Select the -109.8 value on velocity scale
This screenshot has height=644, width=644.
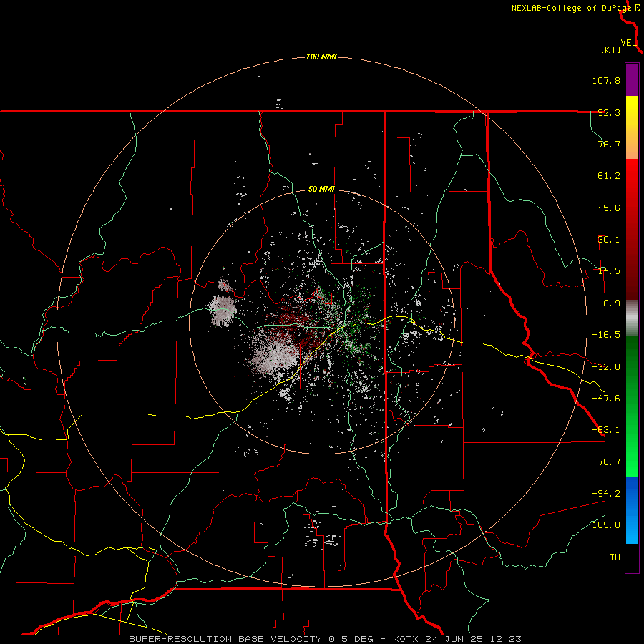[x=603, y=525]
